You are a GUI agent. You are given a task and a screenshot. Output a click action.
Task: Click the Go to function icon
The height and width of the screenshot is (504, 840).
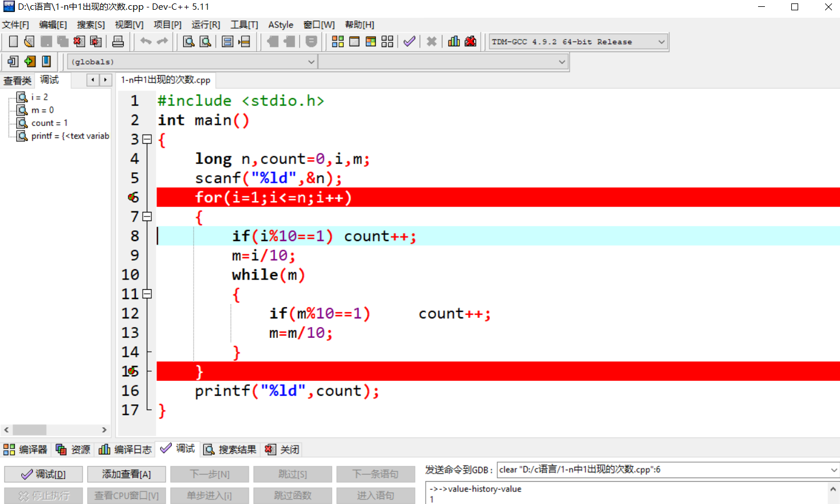[x=227, y=41]
